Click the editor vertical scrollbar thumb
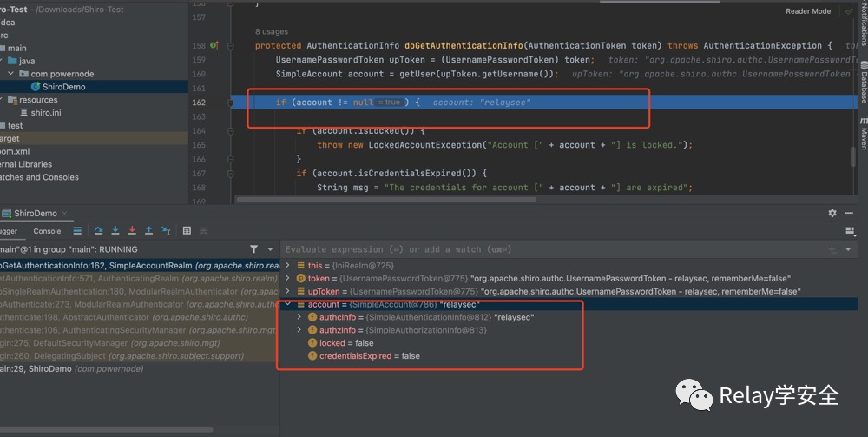The image size is (868, 437). (x=853, y=156)
